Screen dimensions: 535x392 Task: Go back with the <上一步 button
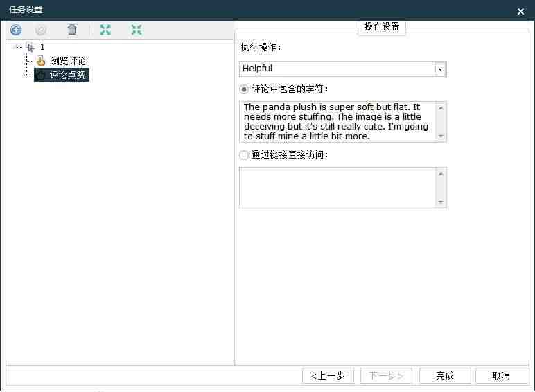pos(328,375)
